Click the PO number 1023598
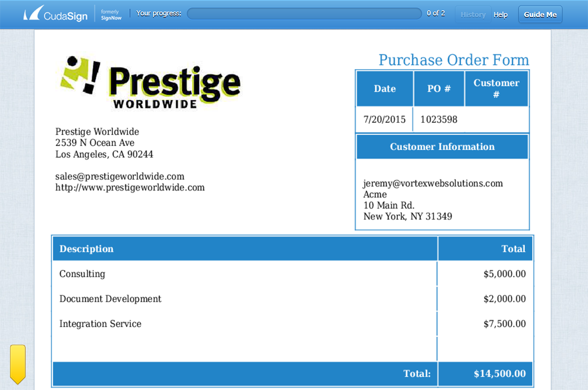588x390 pixels. pyautogui.click(x=439, y=119)
